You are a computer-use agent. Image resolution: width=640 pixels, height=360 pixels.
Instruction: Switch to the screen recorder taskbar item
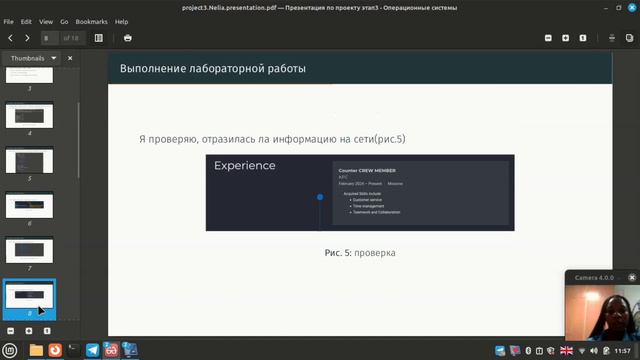click(x=130, y=350)
